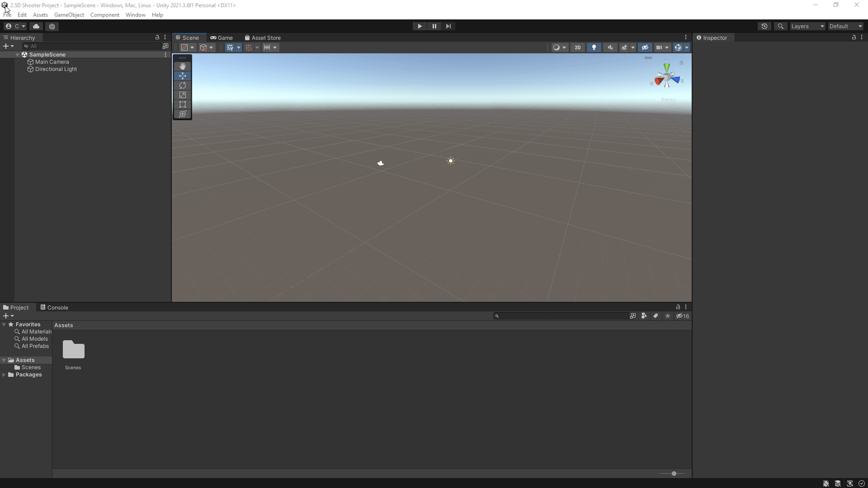Image resolution: width=868 pixels, height=488 pixels.
Task: Open Project search by label icon
Action: 656,316
